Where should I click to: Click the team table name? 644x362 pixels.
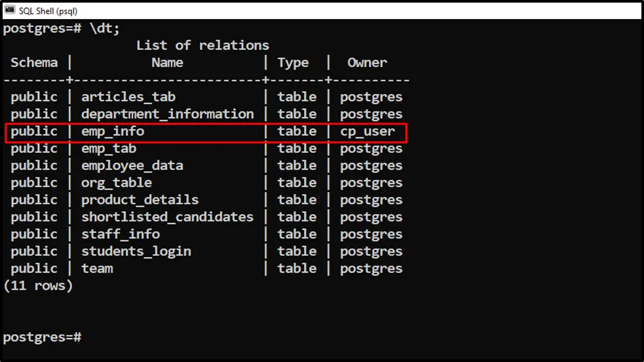tap(97, 268)
